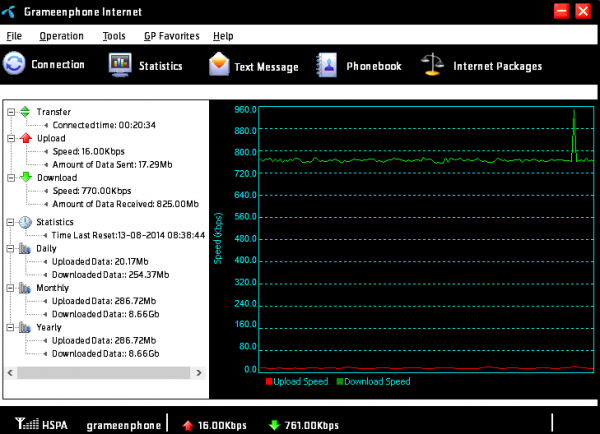This screenshot has width=600, height=434.
Task: Select the Connectedtime: 00:20:34 row
Action: point(104,125)
